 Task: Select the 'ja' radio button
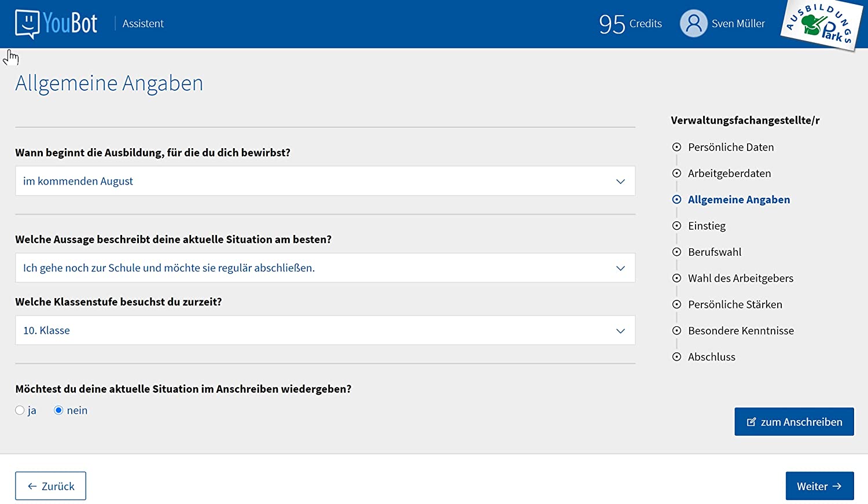(x=20, y=410)
